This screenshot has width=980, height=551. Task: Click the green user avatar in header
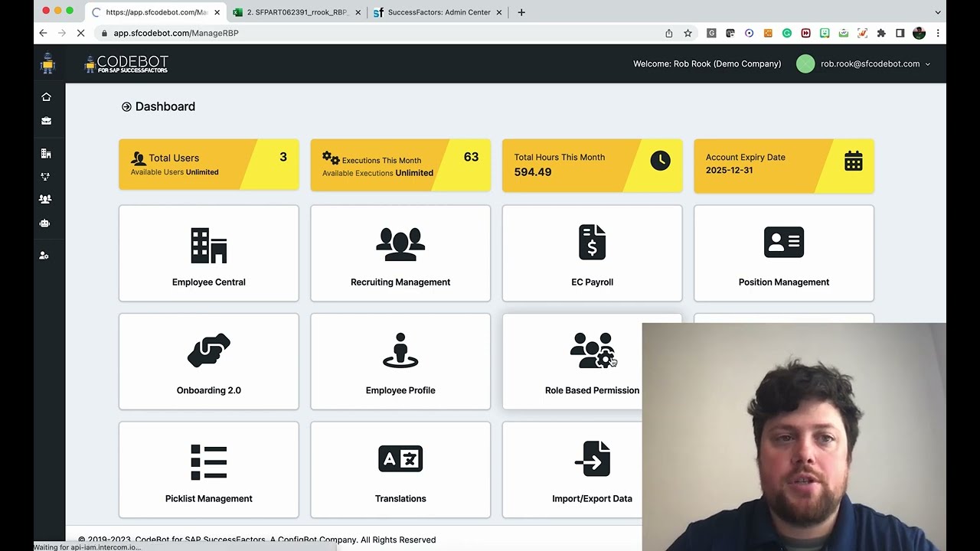click(805, 64)
